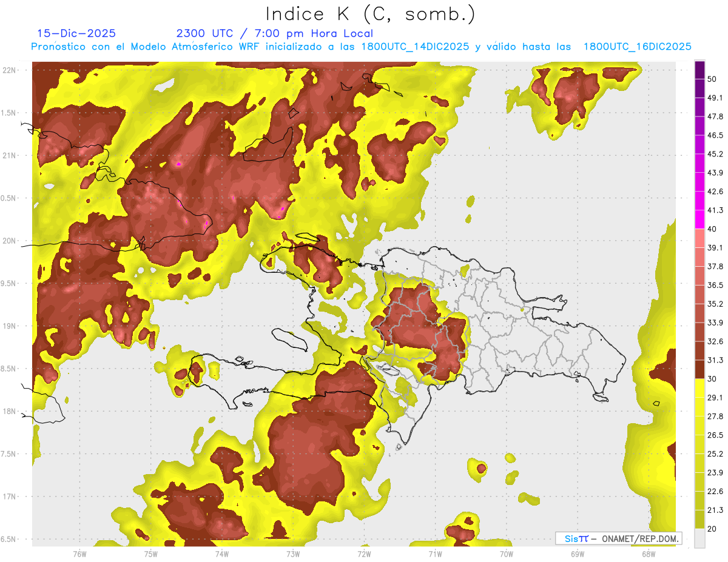This screenshot has height=562, width=728.
Task: Select the "21N" latitude label
Action: pyautogui.click(x=9, y=155)
